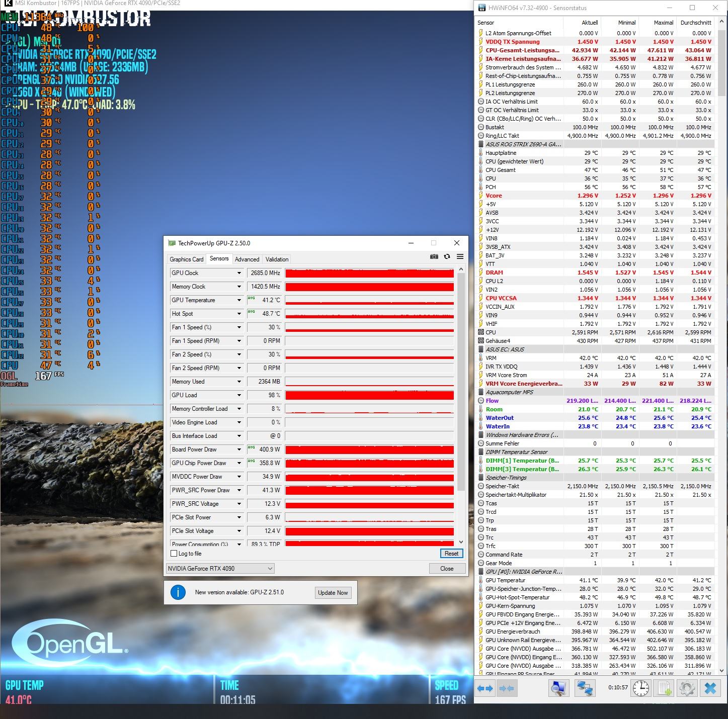Open the GPU Clock sensor dropdown
728x719 pixels.
click(239, 273)
